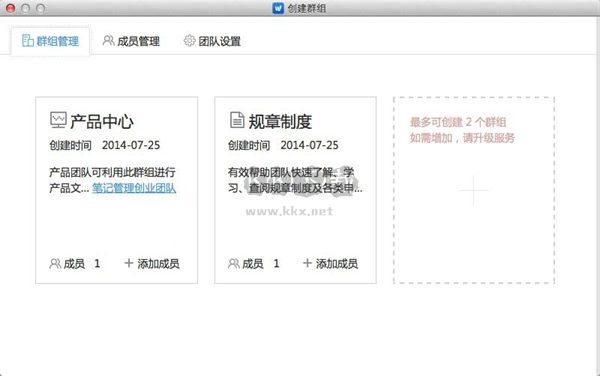Click the 规章制度 creation date 2014-07-25
This screenshot has height=376, width=600.
pos(309,145)
